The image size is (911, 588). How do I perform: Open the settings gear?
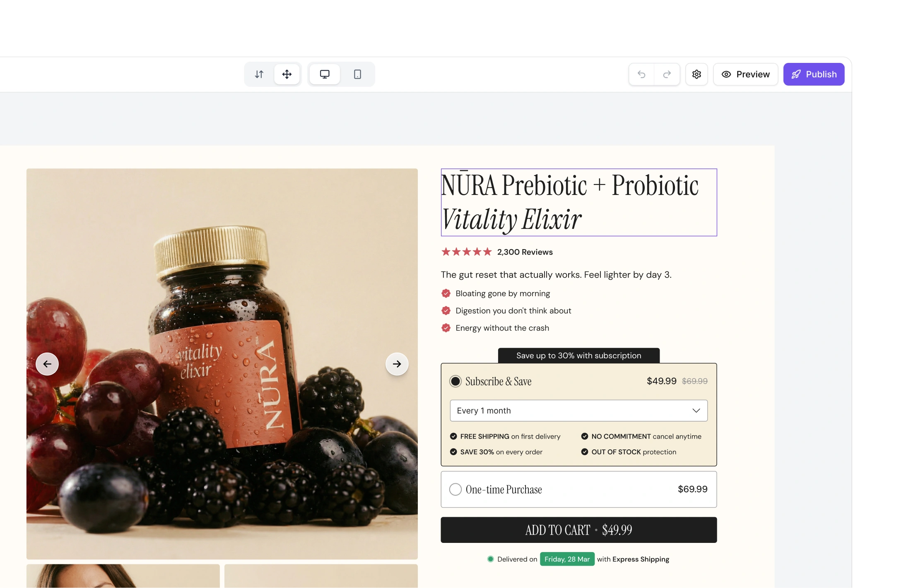pyautogui.click(x=697, y=74)
